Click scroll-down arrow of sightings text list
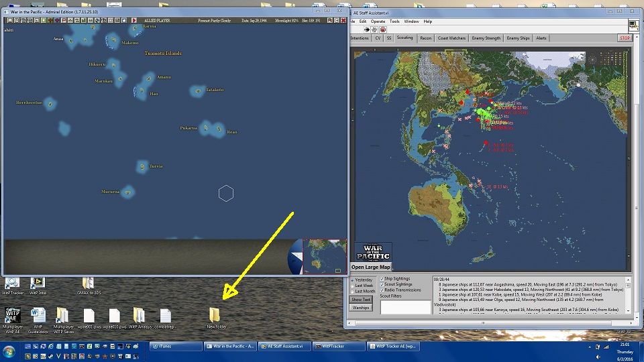Viewport: 644px width, 362px height. 628,311
